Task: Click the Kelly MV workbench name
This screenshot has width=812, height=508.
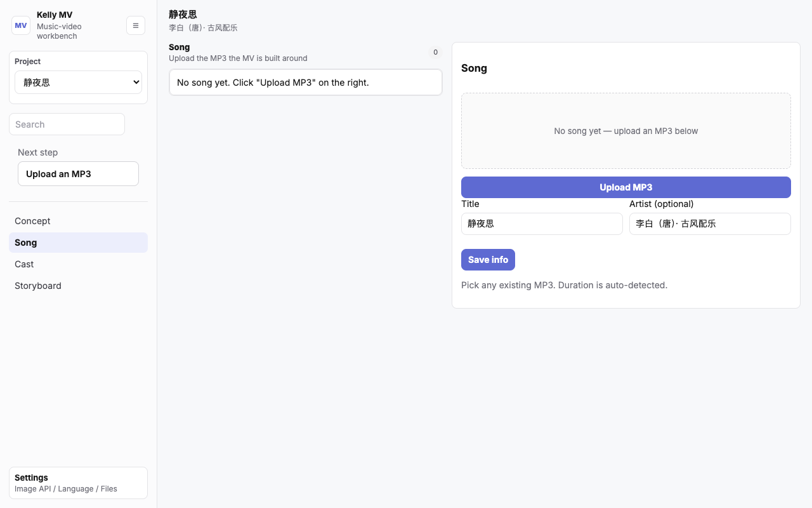Action: (55, 15)
